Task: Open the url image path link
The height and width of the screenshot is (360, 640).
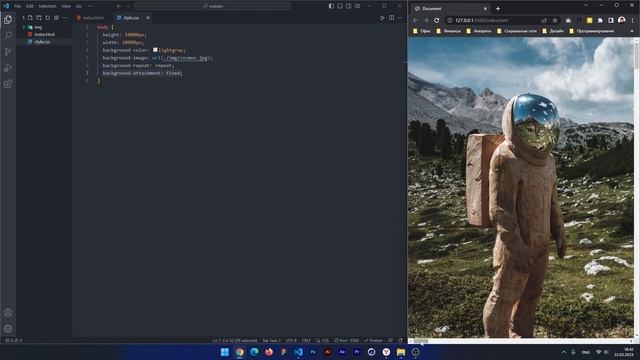Action: pos(185,58)
